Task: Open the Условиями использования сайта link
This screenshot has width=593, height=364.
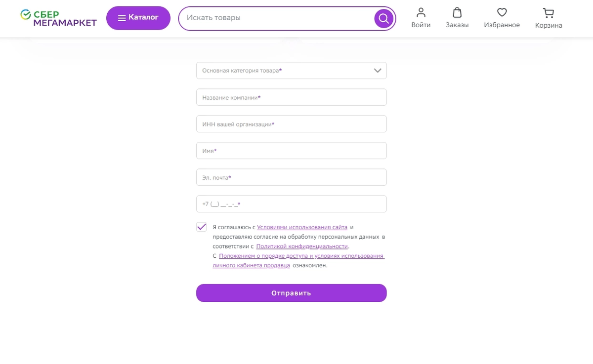Action: point(302,227)
